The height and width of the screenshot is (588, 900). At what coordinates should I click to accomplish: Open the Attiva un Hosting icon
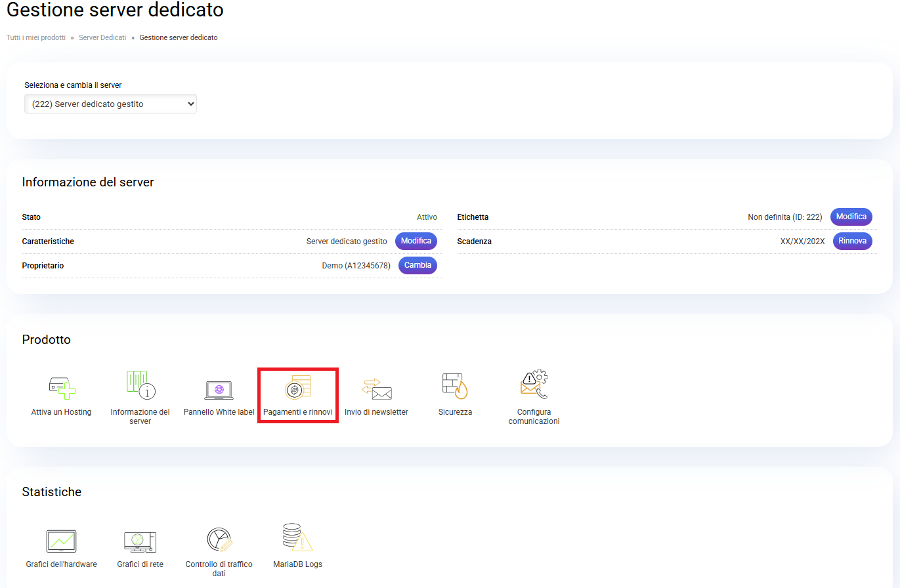[62, 387]
